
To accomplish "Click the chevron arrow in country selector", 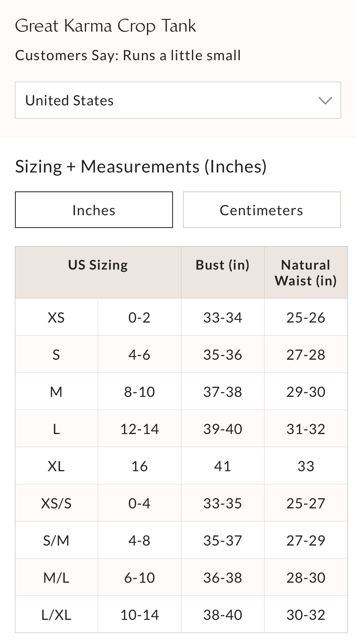I will (325, 100).
